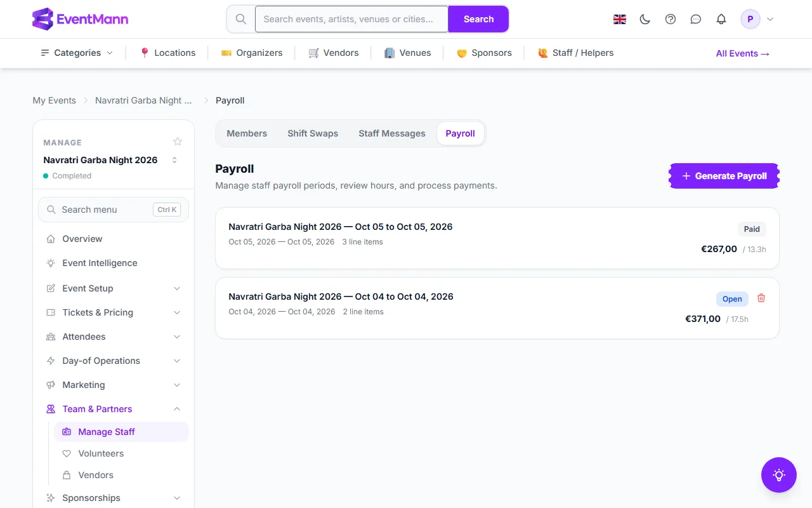Go to My Events breadcrumb

[55, 100]
